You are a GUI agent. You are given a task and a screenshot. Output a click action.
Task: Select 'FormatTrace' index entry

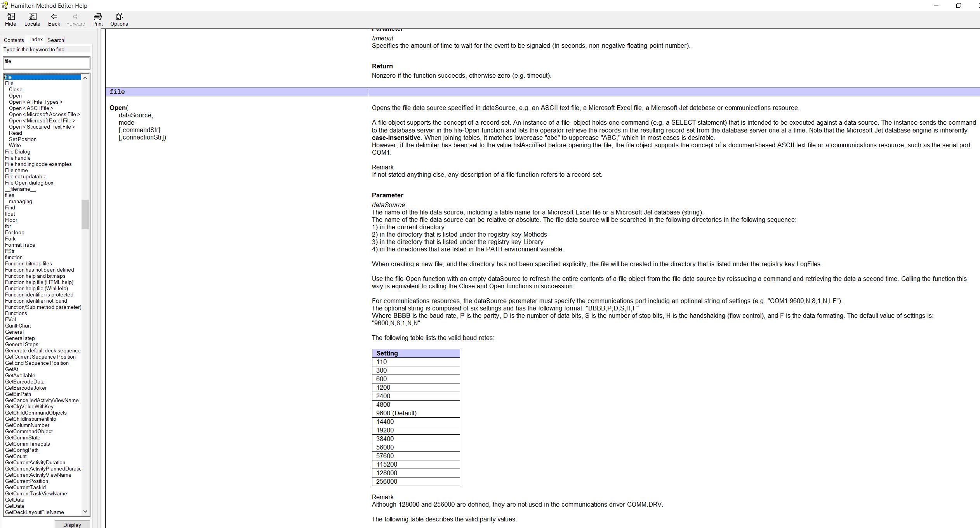pyautogui.click(x=20, y=245)
